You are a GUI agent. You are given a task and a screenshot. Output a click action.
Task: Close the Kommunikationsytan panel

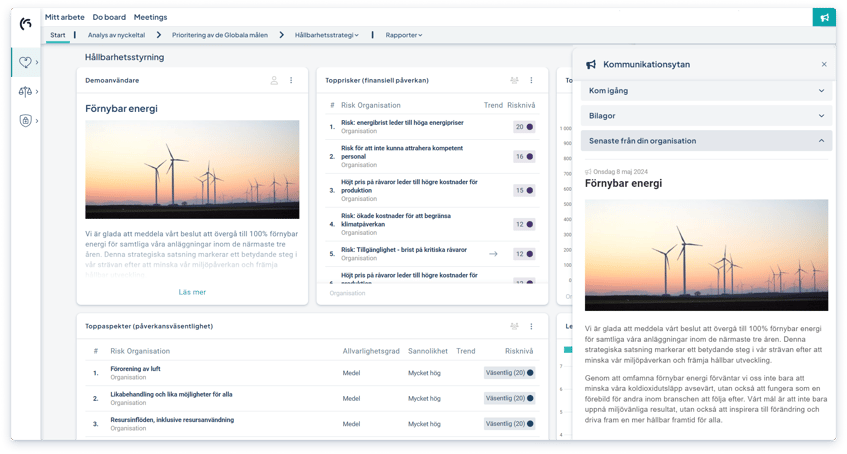(824, 64)
